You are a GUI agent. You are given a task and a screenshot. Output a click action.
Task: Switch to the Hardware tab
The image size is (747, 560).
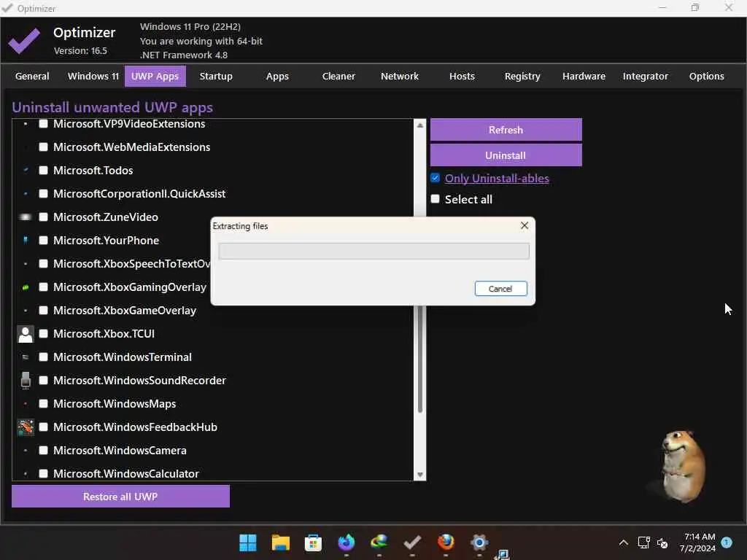click(584, 76)
